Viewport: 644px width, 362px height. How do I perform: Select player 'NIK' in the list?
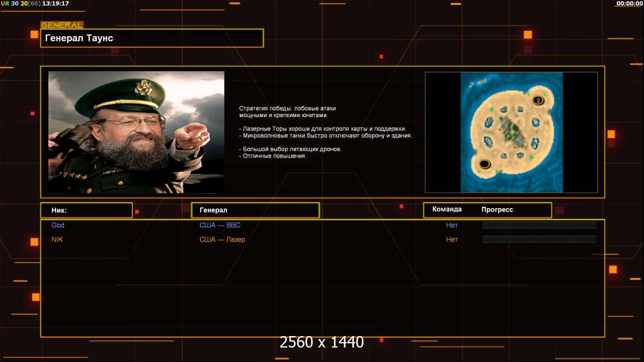click(x=57, y=240)
